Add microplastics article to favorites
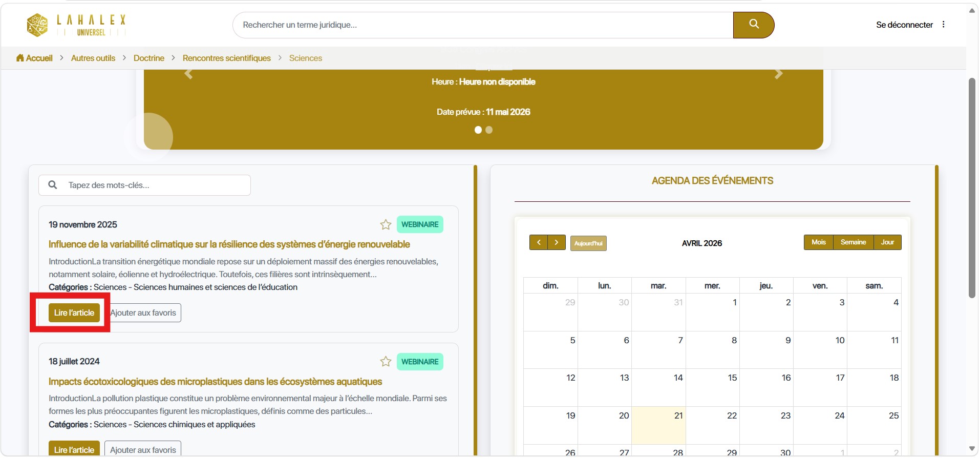The image size is (980, 458). pyautogui.click(x=143, y=449)
